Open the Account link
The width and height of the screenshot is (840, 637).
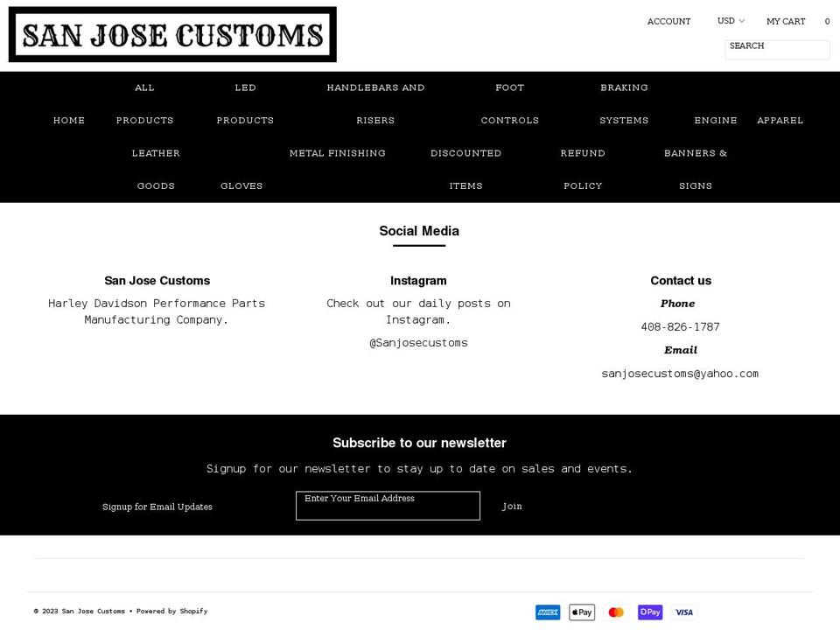(668, 21)
